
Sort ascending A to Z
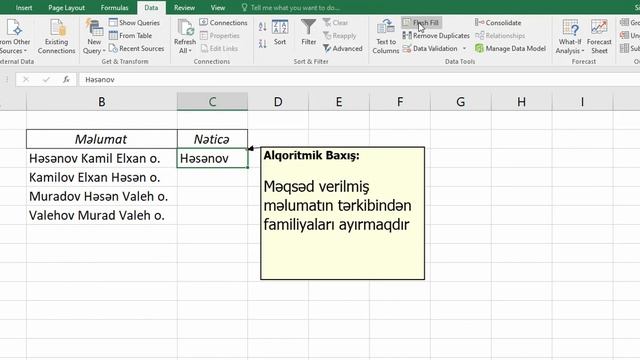[x=262, y=27]
